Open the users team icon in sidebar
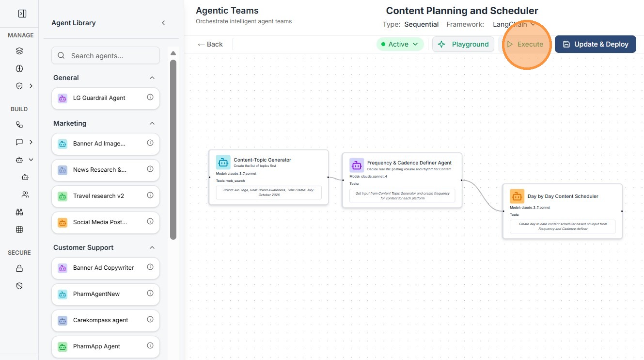This screenshot has width=644, height=360. (25, 195)
